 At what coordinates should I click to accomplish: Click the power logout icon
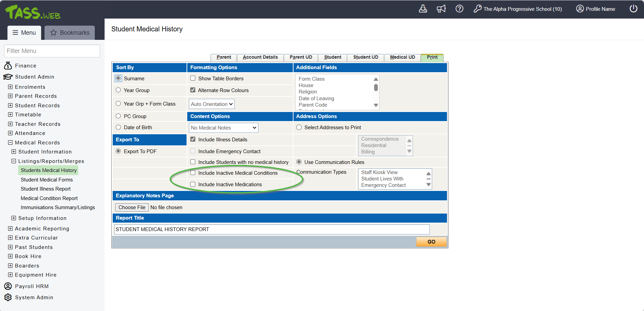pyautogui.click(x=633, y=9)
